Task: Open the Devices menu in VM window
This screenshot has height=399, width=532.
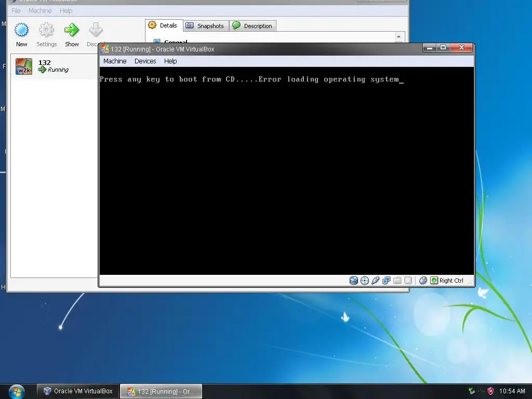Action: 145,61
